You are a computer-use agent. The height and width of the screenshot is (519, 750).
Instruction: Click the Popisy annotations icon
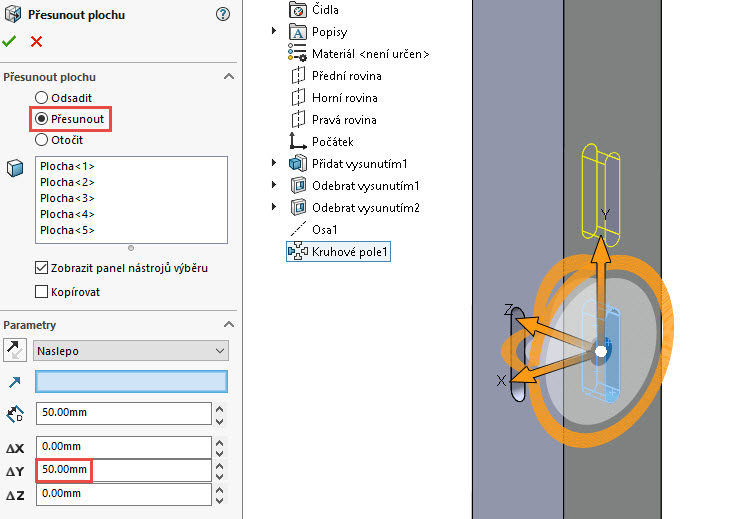[298, 32]
